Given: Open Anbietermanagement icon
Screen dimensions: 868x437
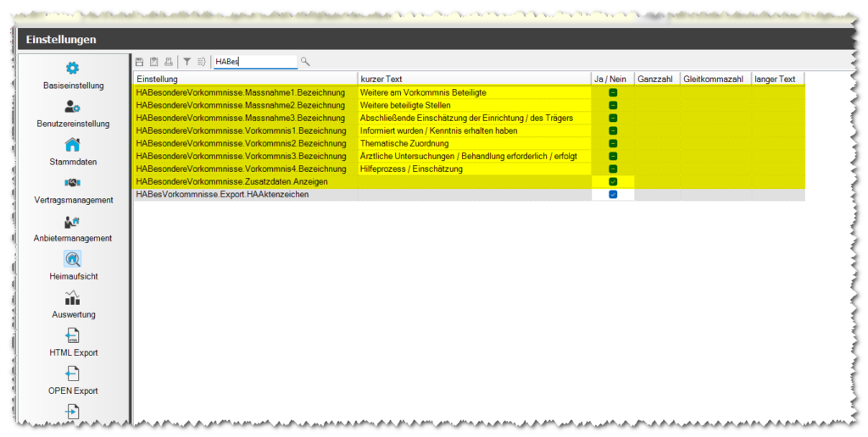Looking at the screenshot, I should coord(73,221).
